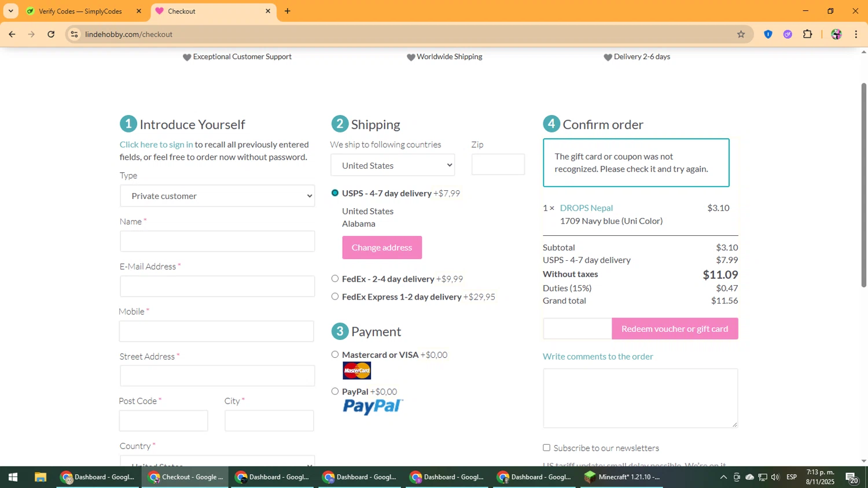Select Mastercard or VISA payment
The width and height of the screenshot is (868, 488).
pos(335,354)
